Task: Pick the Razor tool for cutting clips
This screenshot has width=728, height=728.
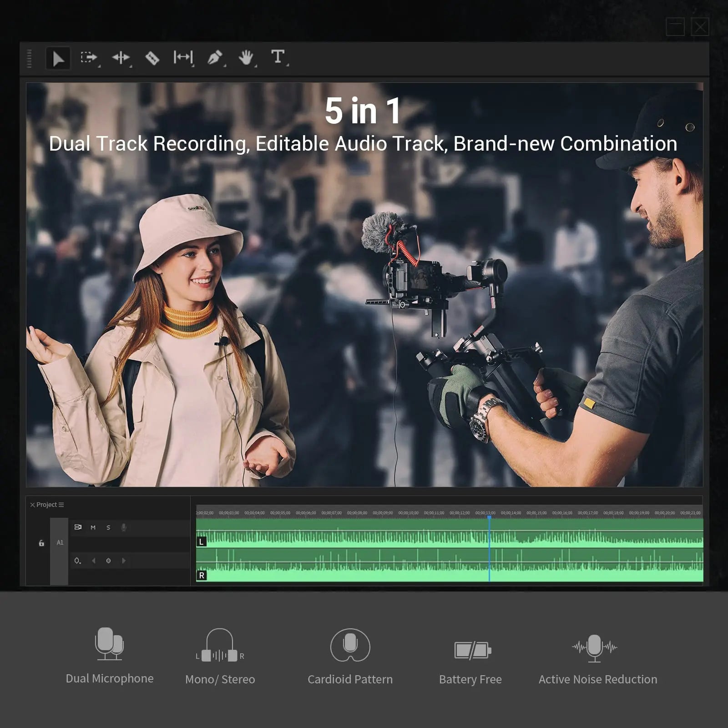Action: (152, 58)
